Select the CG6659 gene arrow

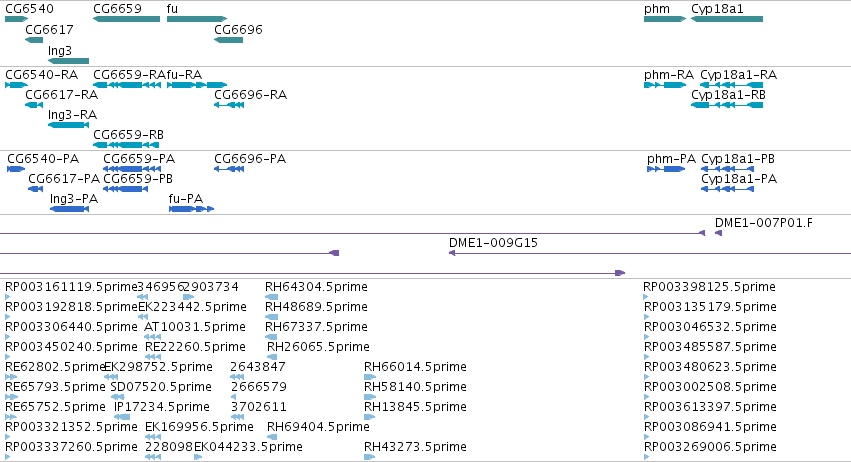pos(126,19)
